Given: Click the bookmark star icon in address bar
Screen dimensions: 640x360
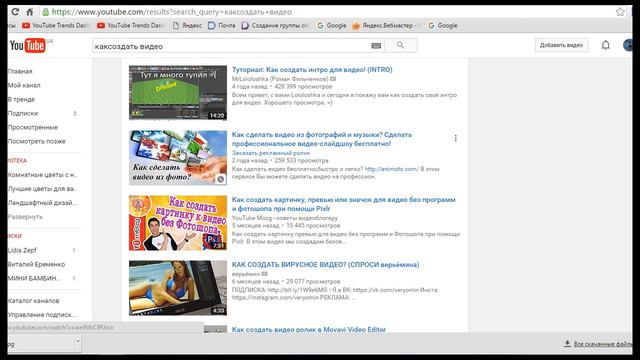Looking at the screenshot, I should click(x=620, y=12).
